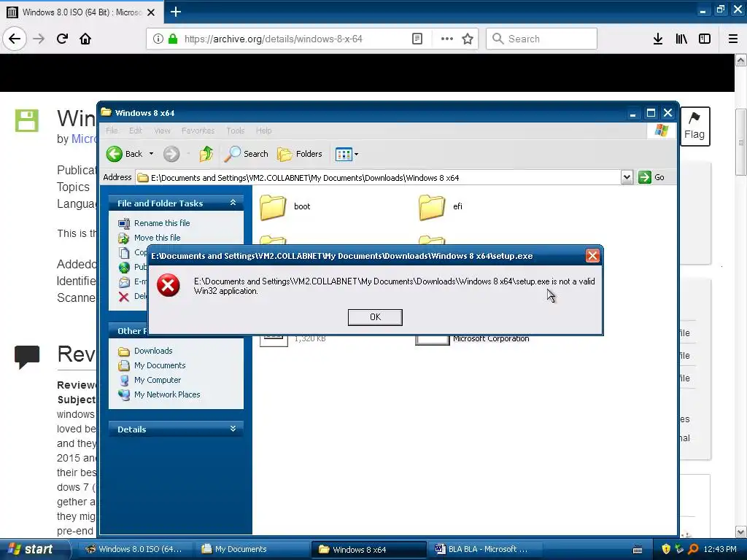Click the Go button beside address
The image size is (747, 560).
click(651, 177)
